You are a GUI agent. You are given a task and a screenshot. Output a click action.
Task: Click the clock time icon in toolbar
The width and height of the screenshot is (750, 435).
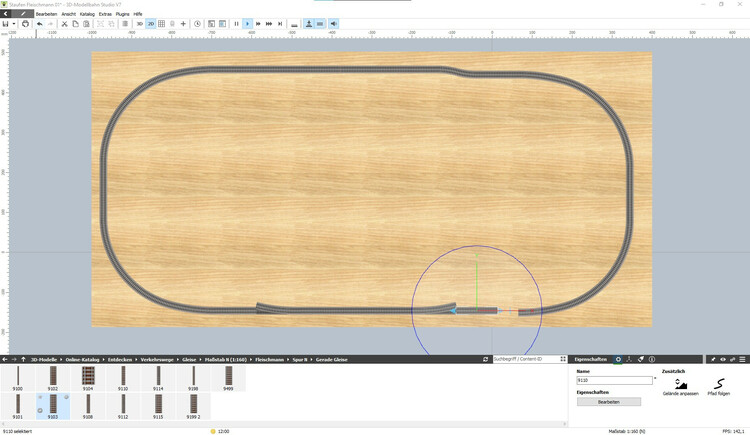click(197, 23)
